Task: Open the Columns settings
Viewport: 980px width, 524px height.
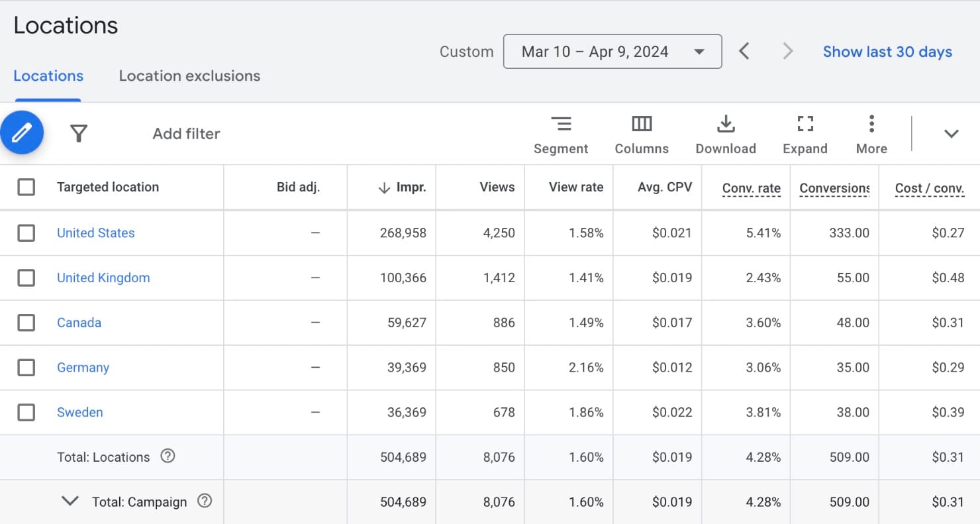Action: [640, 132]
